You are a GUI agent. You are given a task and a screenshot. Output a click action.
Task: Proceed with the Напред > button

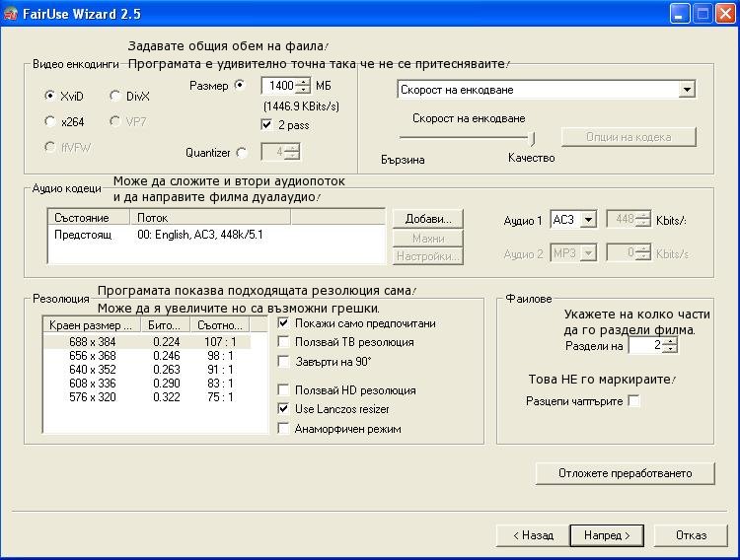[607, 535]
